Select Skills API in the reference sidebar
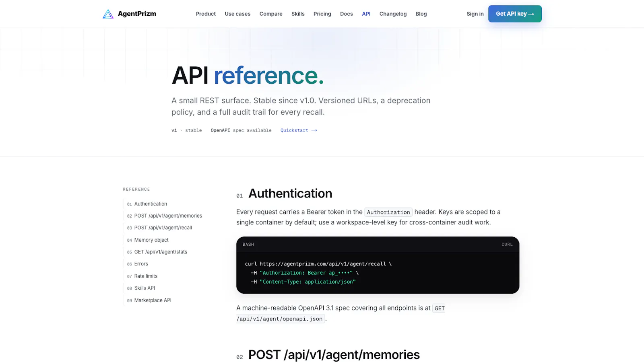 coord(141,288)
